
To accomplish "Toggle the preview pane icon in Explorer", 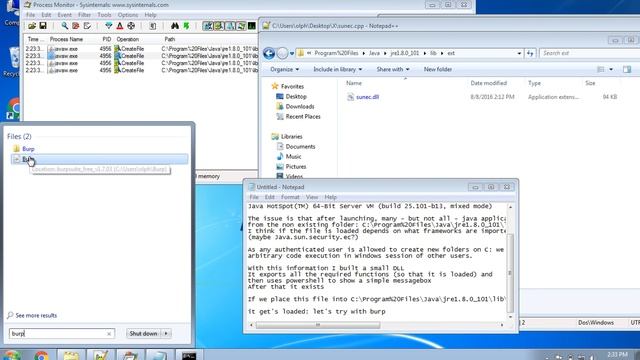I will click(x=627, y=69).
